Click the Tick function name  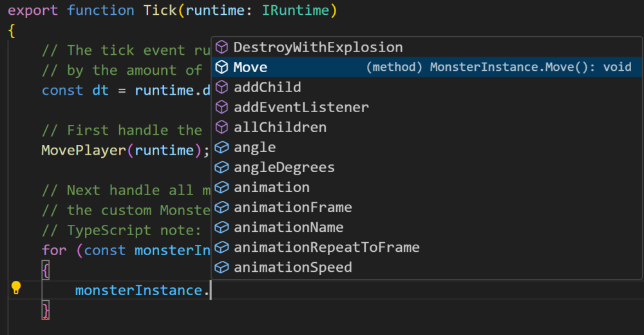(160, 11)
